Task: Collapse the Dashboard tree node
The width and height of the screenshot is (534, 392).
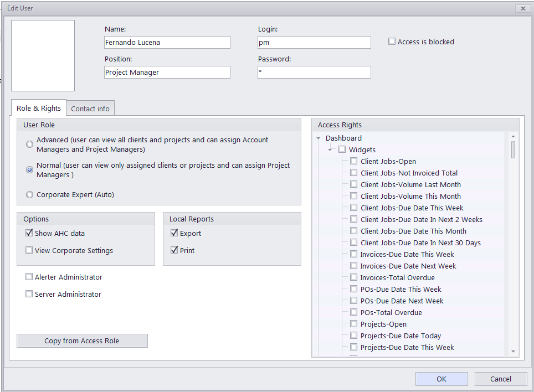Action: (319, 138)
